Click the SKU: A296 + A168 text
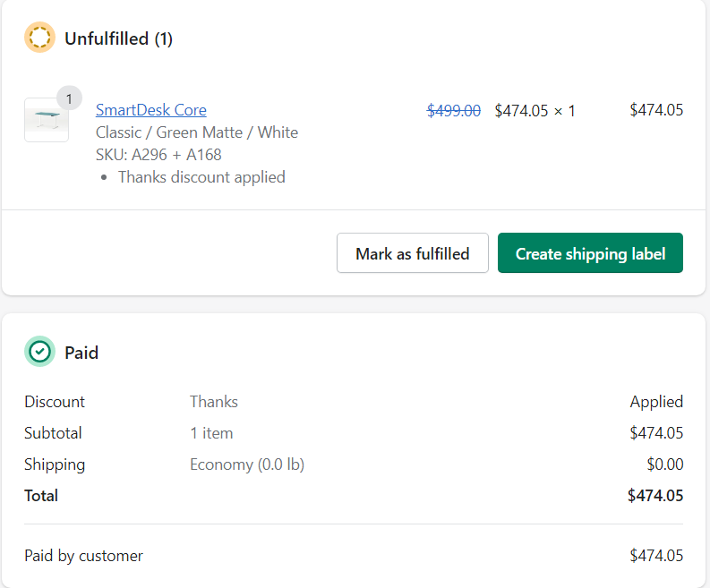710x588 pixels. (158, 154)
